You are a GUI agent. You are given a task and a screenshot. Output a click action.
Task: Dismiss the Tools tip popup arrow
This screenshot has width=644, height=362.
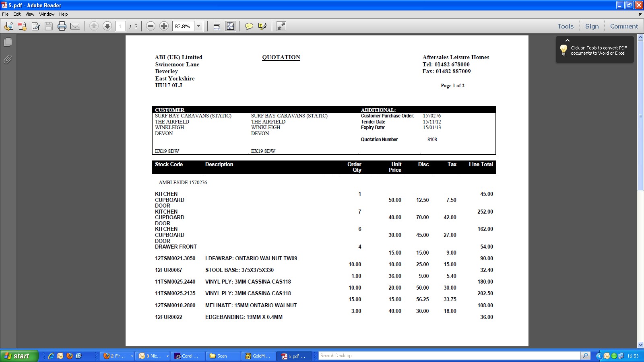click(x=568, y=40)
